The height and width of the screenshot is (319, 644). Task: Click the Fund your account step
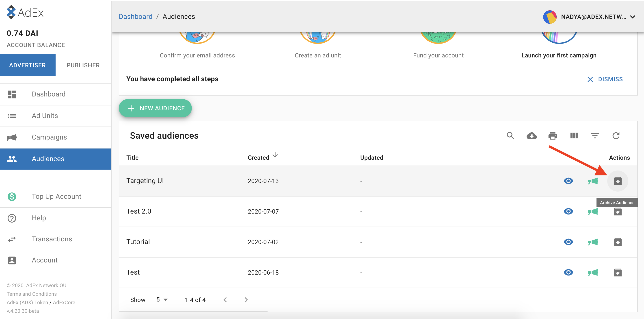tap(438, 55)
